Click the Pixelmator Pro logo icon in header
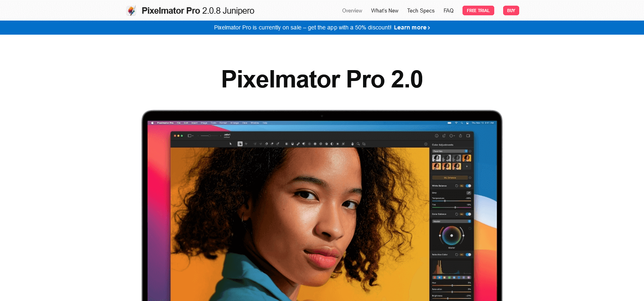Screen dimensions: 644x301 [x=131, y=10]
